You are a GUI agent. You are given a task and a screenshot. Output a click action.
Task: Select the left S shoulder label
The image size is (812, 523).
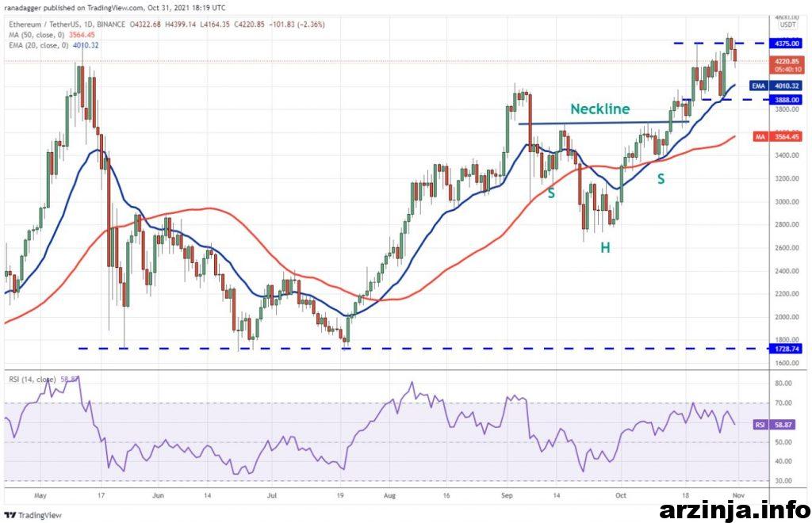[550, 193]
